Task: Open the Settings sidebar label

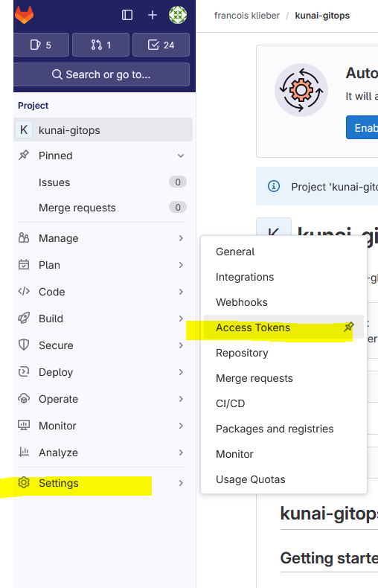Action: (x=59, y=483)
